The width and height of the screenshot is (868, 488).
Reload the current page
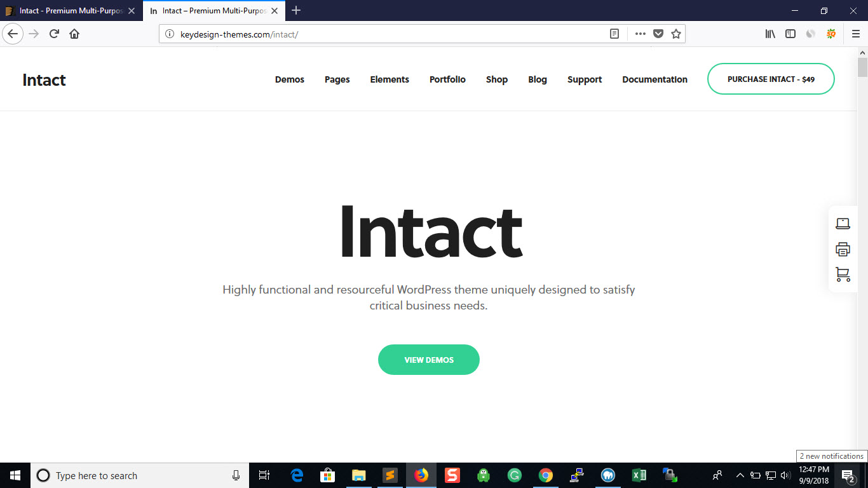point(54,34)
